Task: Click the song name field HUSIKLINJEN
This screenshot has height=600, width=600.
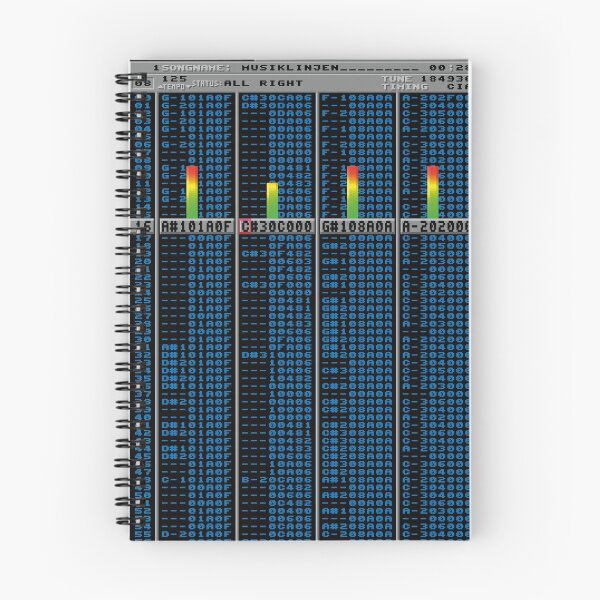Action: pyautogui.click(x=330, y=68)
